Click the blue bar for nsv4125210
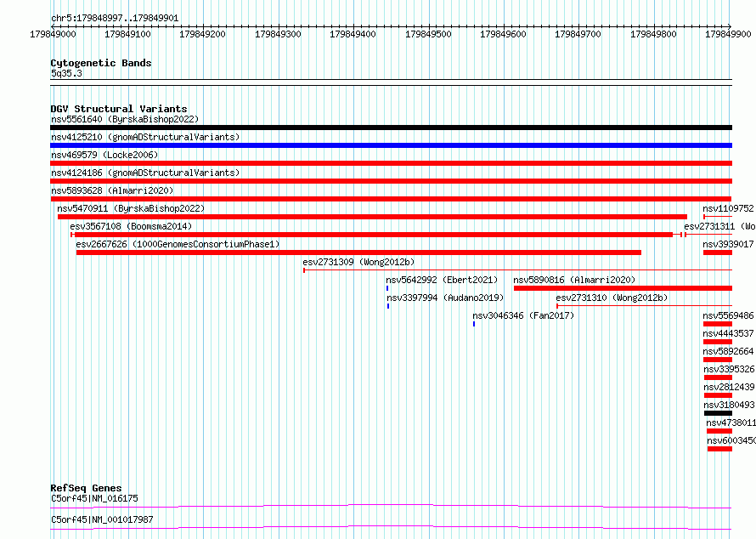Screen dimensions: 756x539 391,145
